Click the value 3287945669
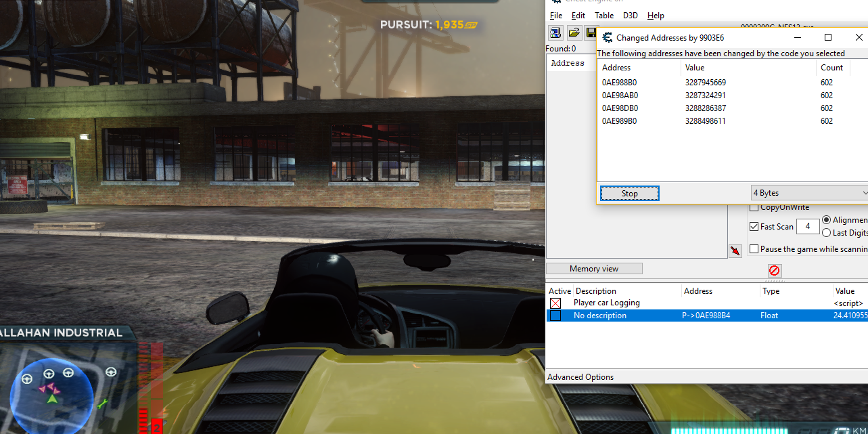 click(x=706, y=83)
